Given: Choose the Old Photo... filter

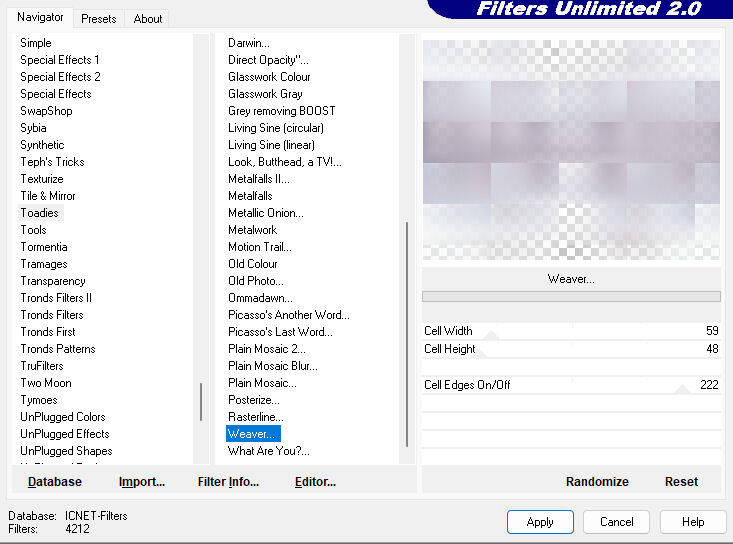Looking at the screenshot, I should pyautogui.click(x=256, y=281).
